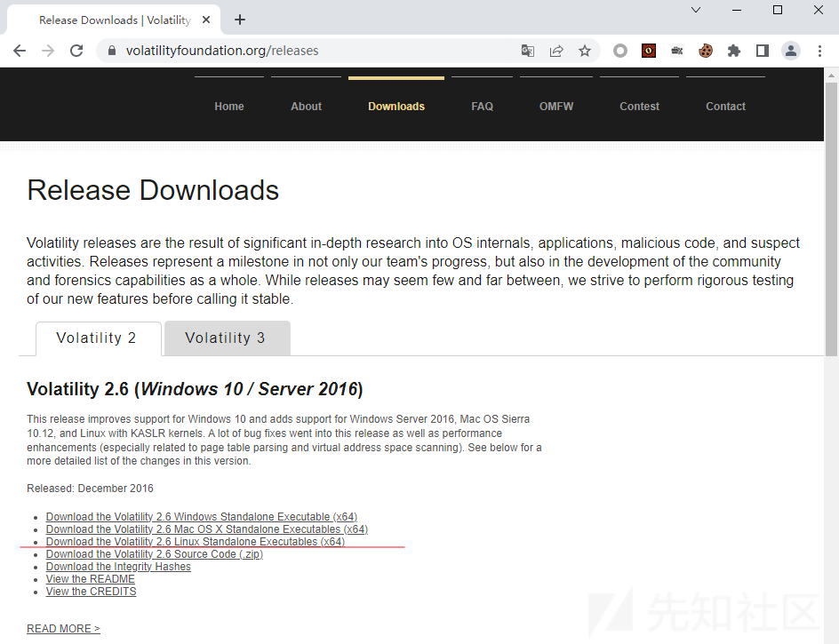This screenshot has width=839, height=644.
Task: Bookmark this page with the star
Action: tap(585, 51)
